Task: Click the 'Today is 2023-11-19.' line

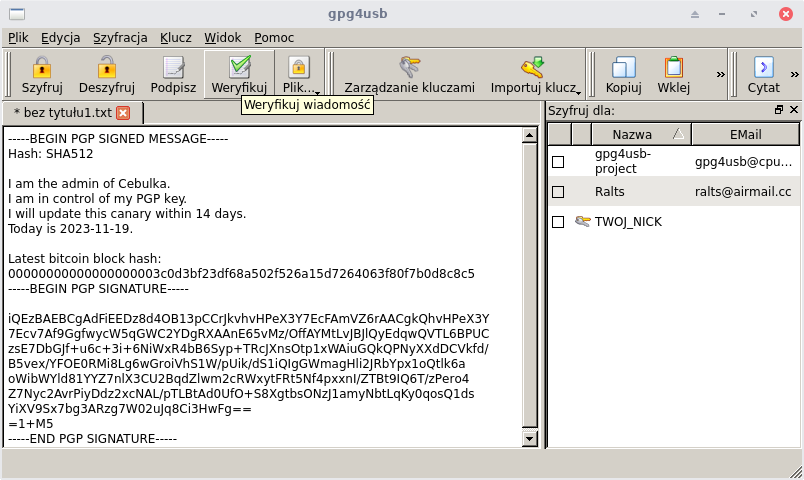Action: tap(70, 229)
